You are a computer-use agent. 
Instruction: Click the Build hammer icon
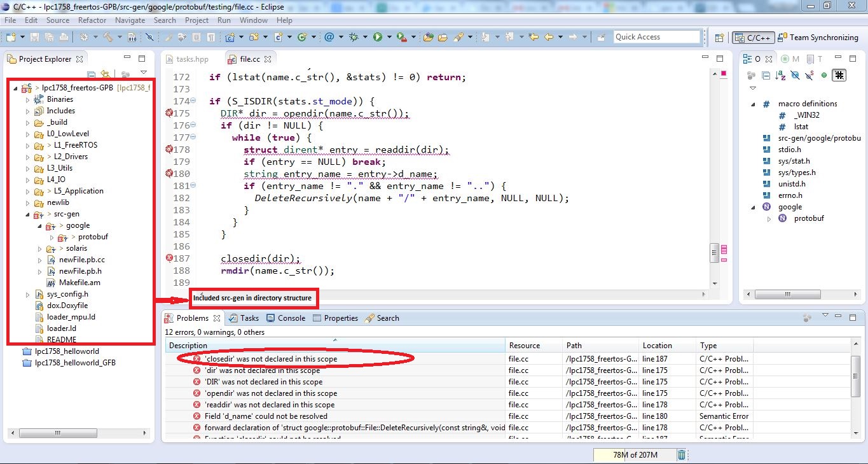(108, 37)
